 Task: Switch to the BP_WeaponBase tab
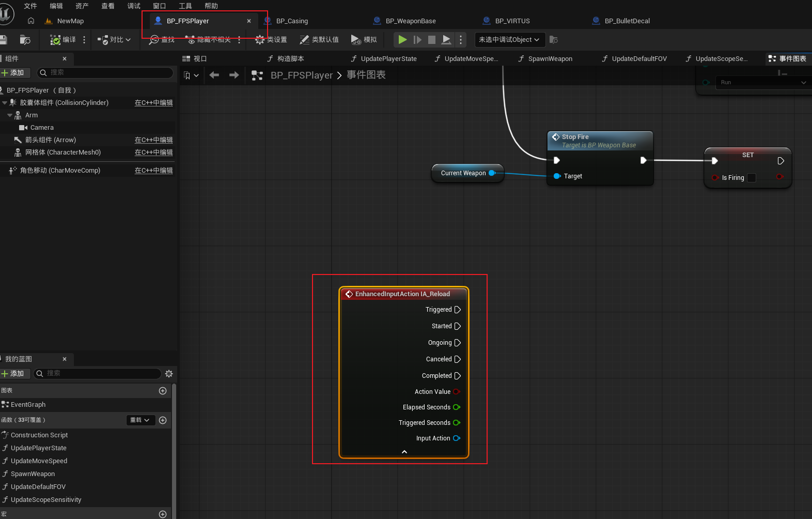(x=411, y=21)
